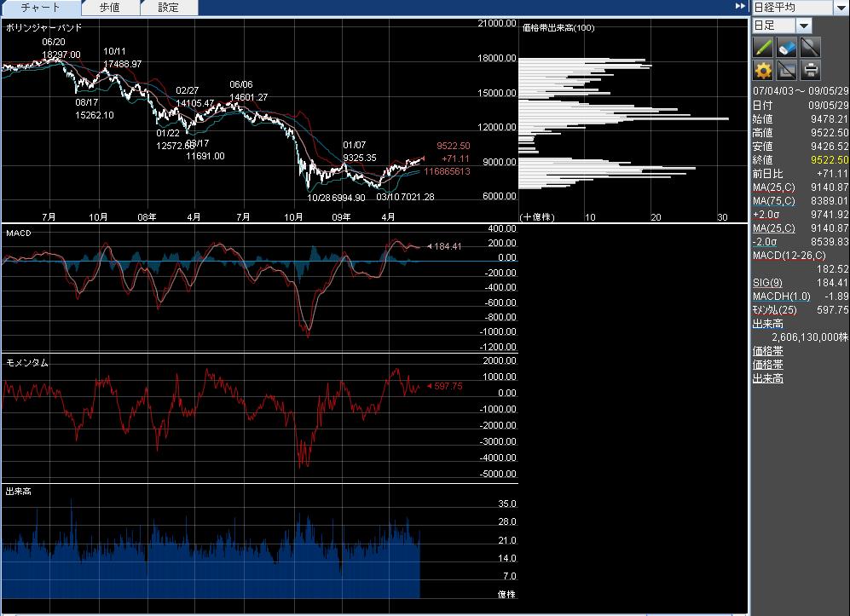This screenshot has height=616, width=850.
Task: Click the MA(75,C) indicator link
Action: [773, 201]
